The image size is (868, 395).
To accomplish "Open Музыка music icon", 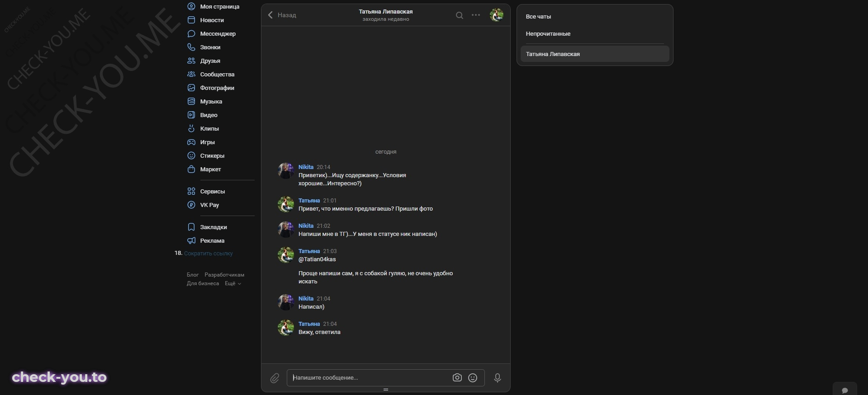I will click(191, 101).
